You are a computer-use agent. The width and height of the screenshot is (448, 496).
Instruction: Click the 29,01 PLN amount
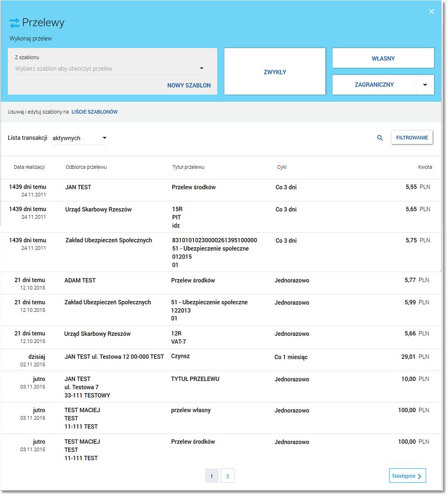coord(415,357)
